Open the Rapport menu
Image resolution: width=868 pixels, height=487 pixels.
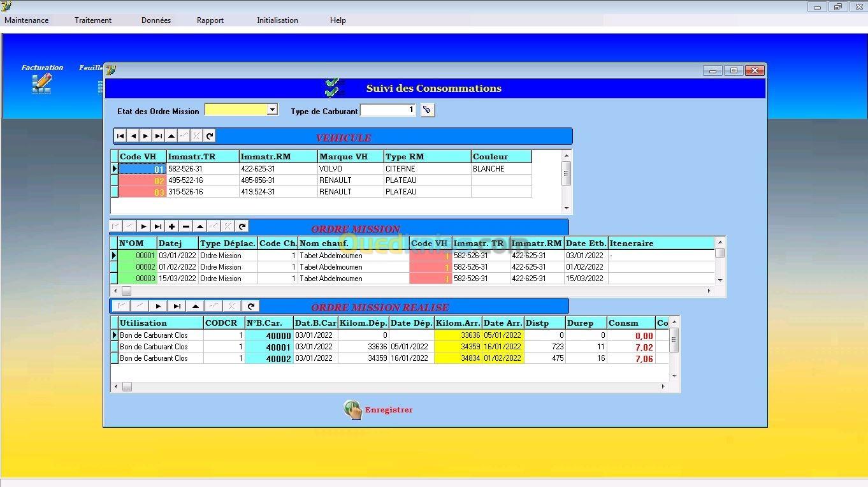[x=210, y=20]
